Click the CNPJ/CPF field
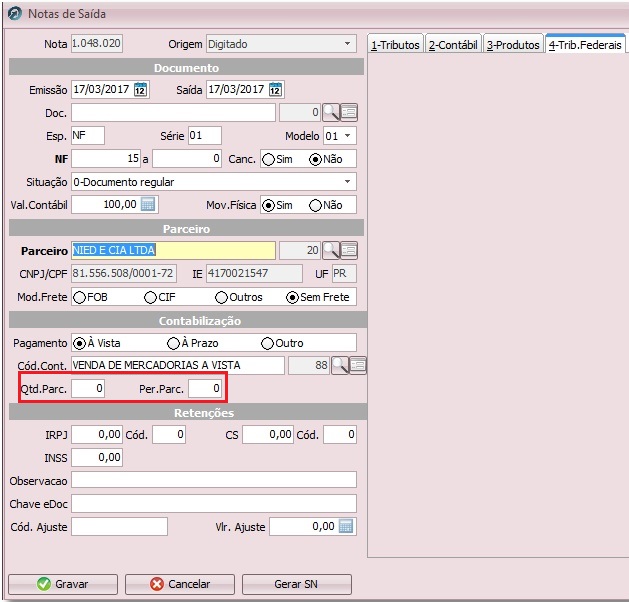The image size is (629, 602). click(124, 274)
